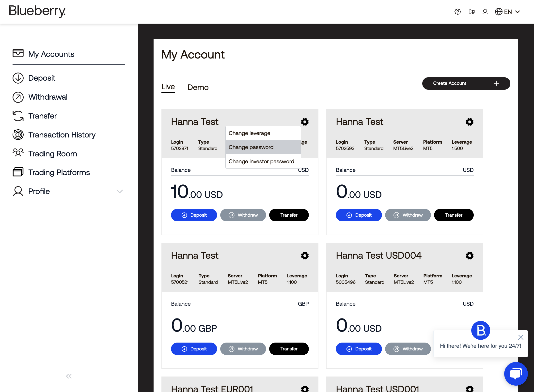534x392 pixels.
Task: Open Trading Room in sidebar
Action: (45, 154)
